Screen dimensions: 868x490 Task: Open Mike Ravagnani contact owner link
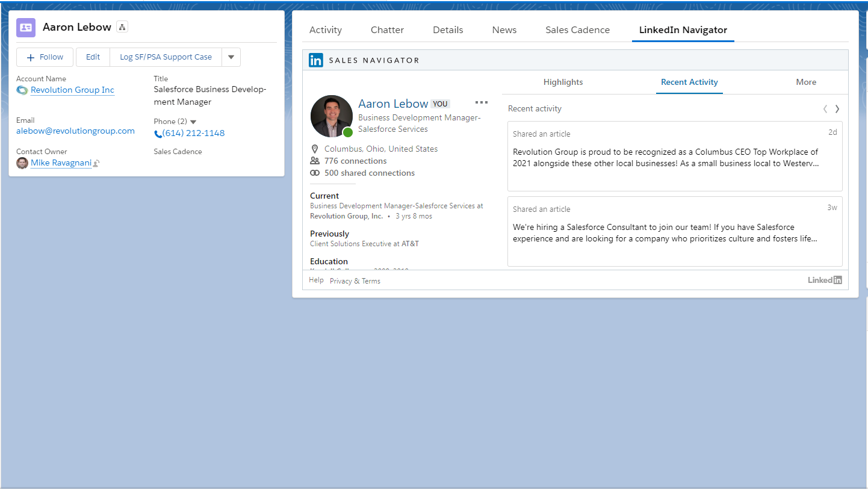pyautogui.click(x=61, y=163)
